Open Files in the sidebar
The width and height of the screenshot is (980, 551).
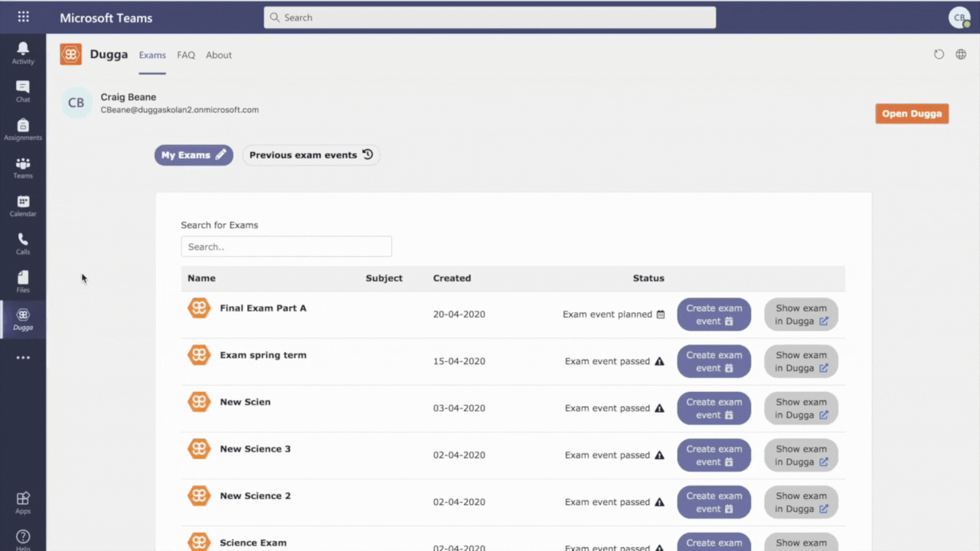23,282
